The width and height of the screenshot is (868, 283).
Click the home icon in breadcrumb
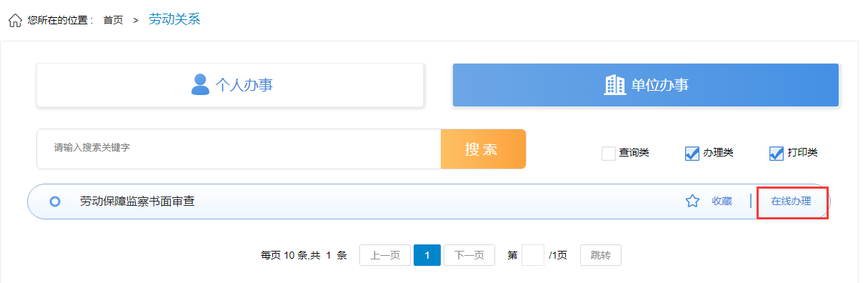[x=15, y=20]
